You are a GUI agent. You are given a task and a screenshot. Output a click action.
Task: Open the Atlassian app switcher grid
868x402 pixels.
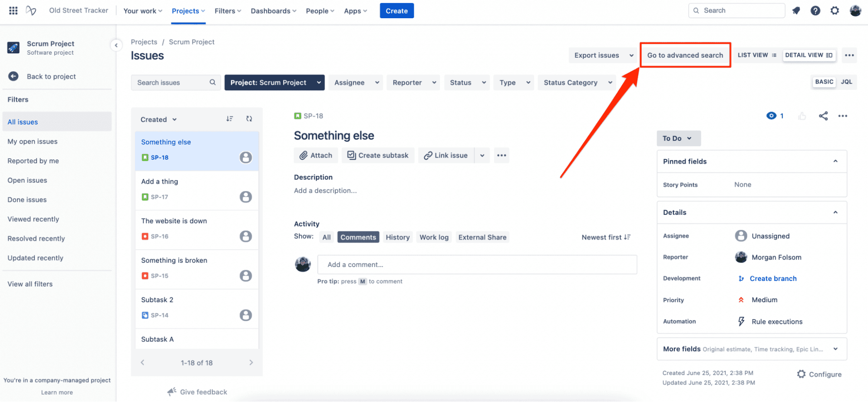coord(13,10)
